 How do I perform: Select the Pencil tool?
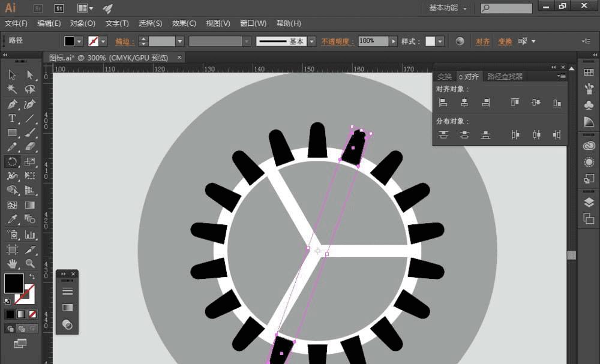click(x=12, y=147)
